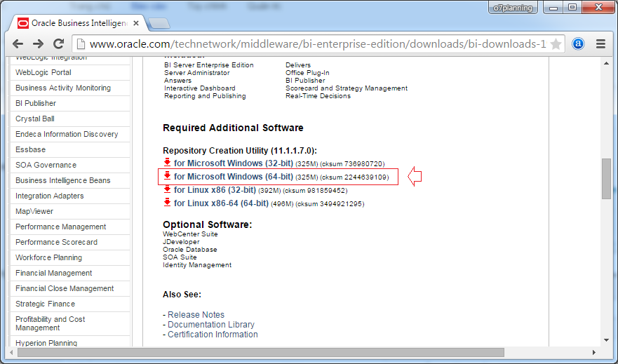Viewport: 618px width, 364px height.
Task: Open the Certification Information link
Action: [x=213, y=335]
